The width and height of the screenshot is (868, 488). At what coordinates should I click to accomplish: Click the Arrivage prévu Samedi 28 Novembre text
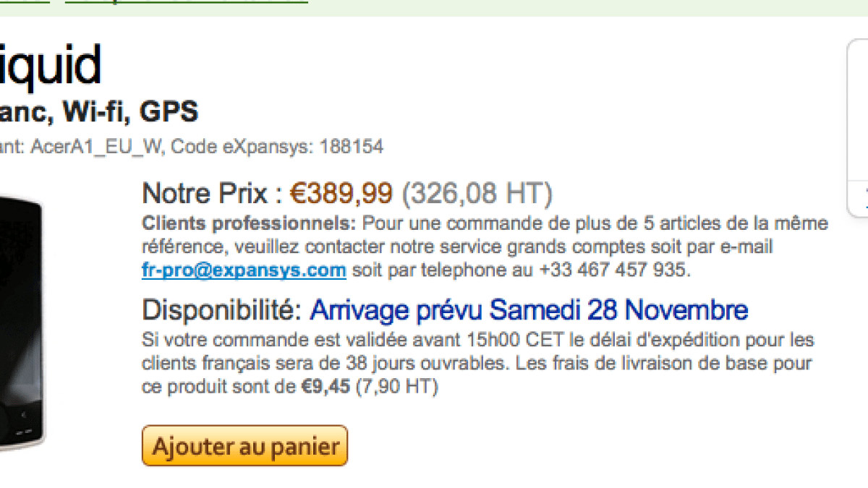click(529, 310)
